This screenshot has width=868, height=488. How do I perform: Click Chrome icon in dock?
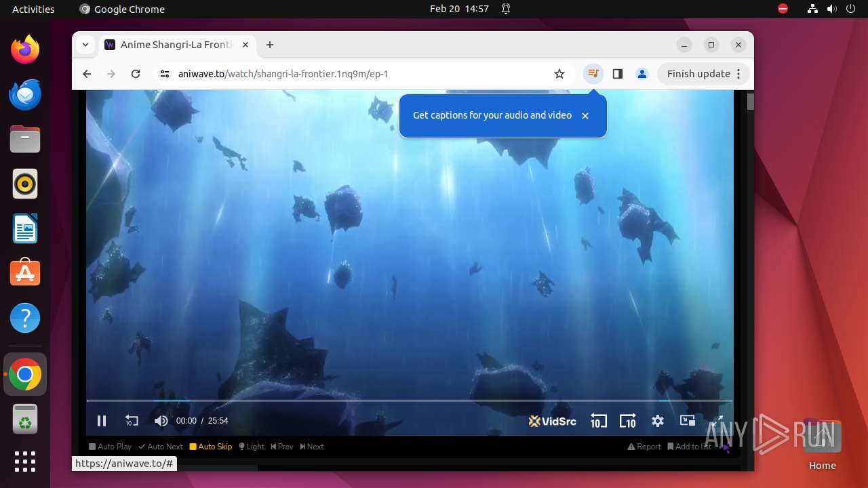point(25,374)
